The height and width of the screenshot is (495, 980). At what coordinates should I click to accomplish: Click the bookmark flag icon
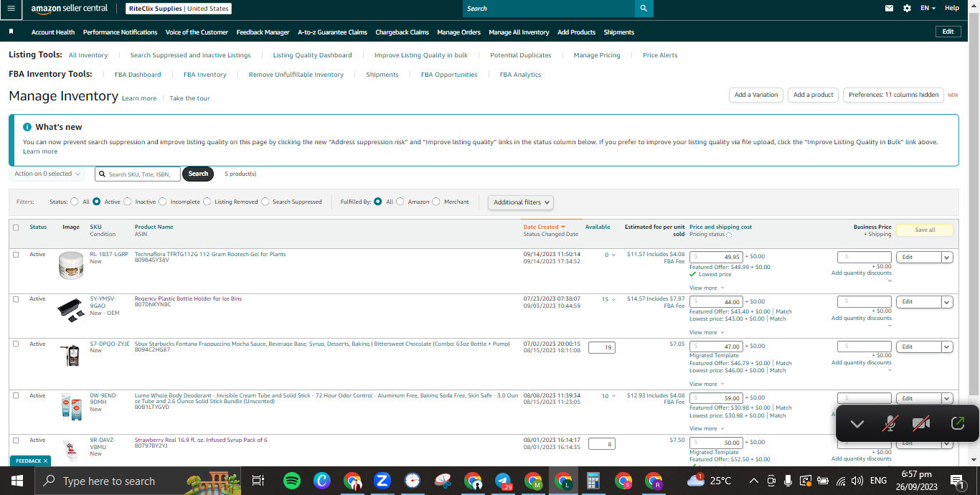pos(11,32)
